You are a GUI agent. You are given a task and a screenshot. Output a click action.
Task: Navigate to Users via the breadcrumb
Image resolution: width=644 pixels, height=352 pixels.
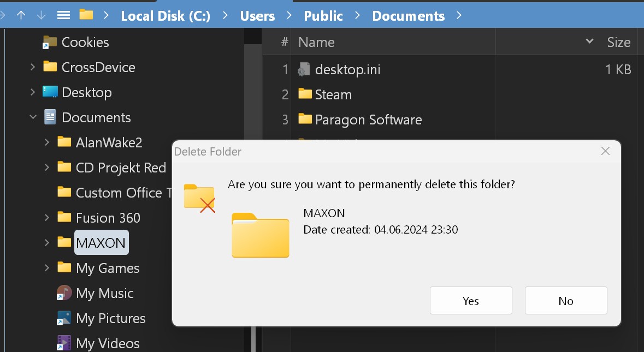257,16
